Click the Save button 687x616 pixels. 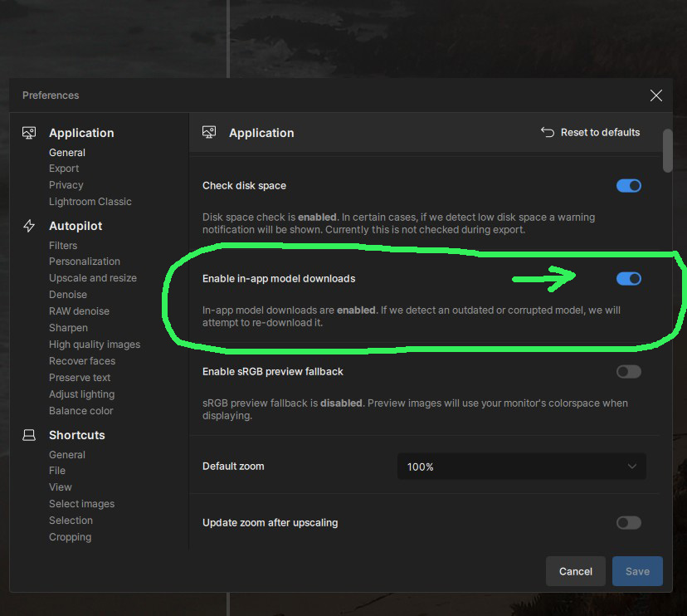click(x=637, y=571)
